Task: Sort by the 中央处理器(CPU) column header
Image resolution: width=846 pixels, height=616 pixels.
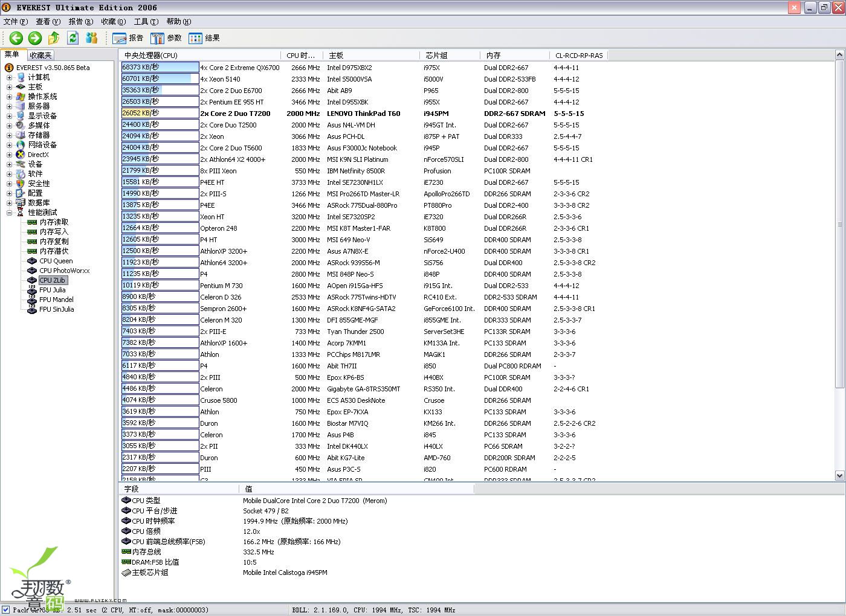Action: [201, 55]
